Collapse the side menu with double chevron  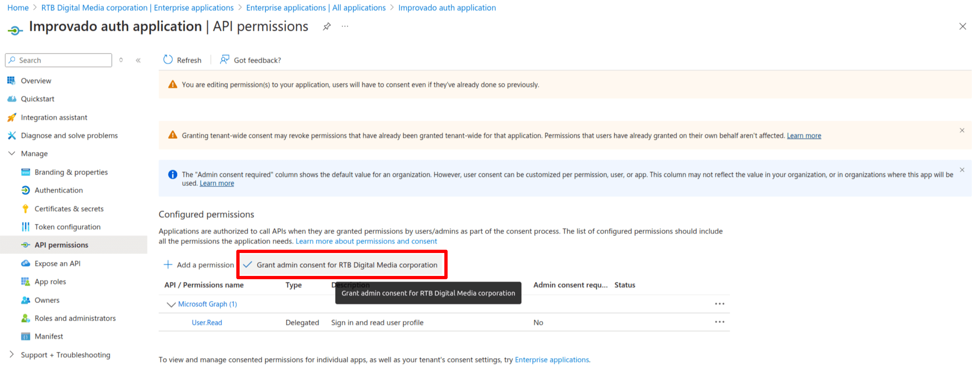tap(138, 60)
